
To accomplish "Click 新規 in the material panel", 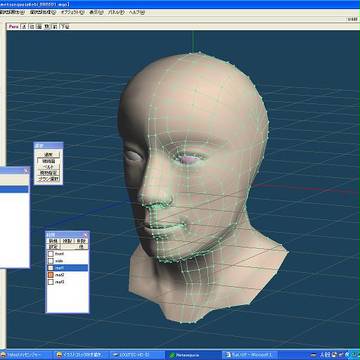I will (53, 241).
